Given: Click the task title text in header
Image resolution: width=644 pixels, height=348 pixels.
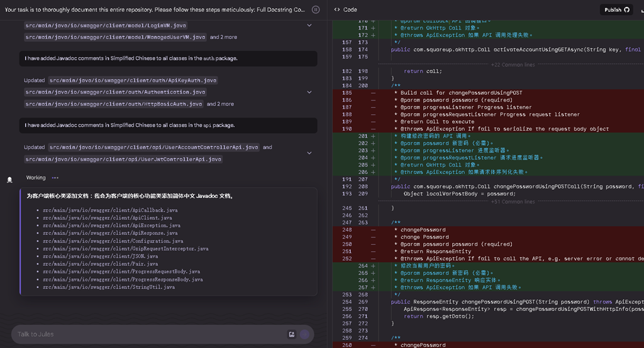Looking at the screenshot, I should (x=155, y=9).
